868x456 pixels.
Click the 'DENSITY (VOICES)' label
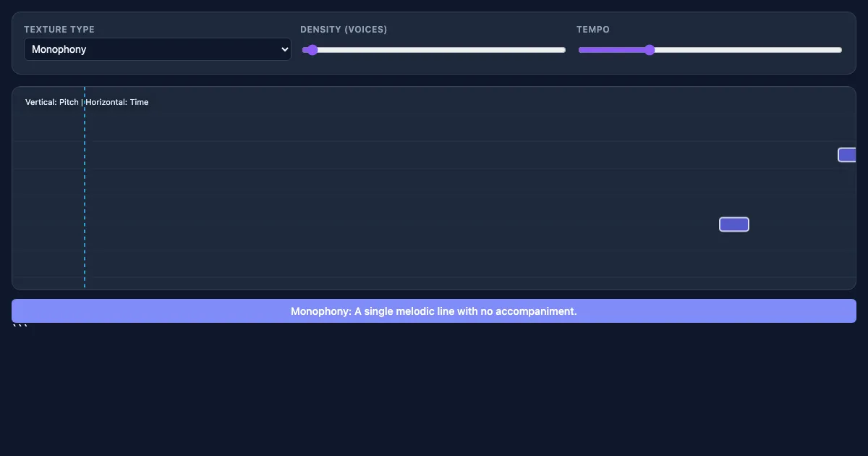[344, 30]
